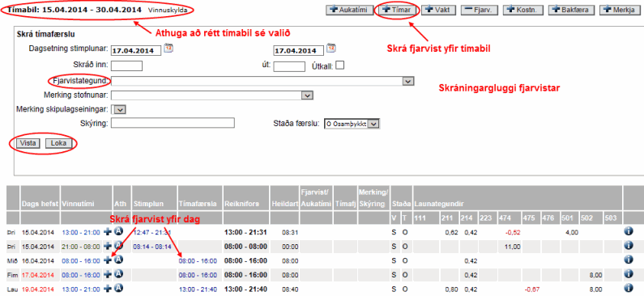Open Tímafærsla link on 17.04.2014 row
The height and width of the screenshot is (296, 644).
pyautogui.click(x=198, y=275)
